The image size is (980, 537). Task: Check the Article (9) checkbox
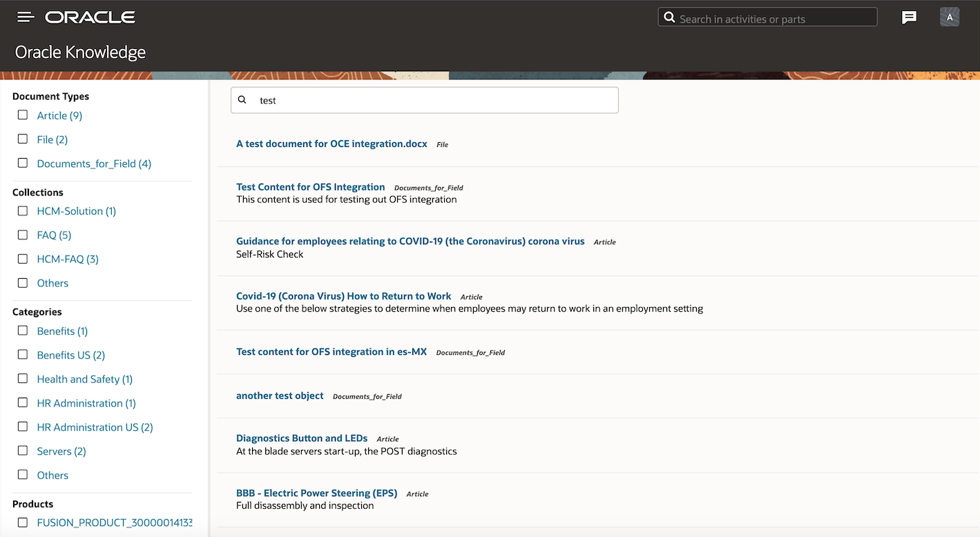click(23, 115)
